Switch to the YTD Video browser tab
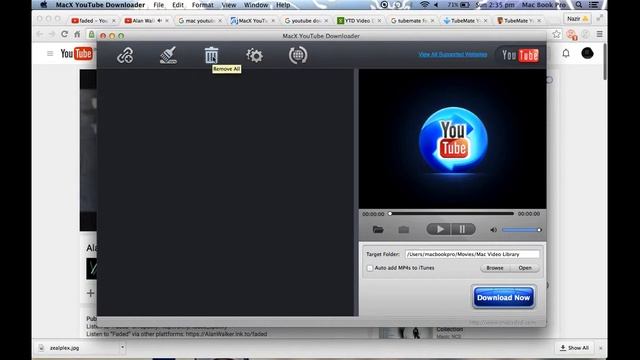The height and width of the screenshot is (360, 640). click(x=359, y=20)
